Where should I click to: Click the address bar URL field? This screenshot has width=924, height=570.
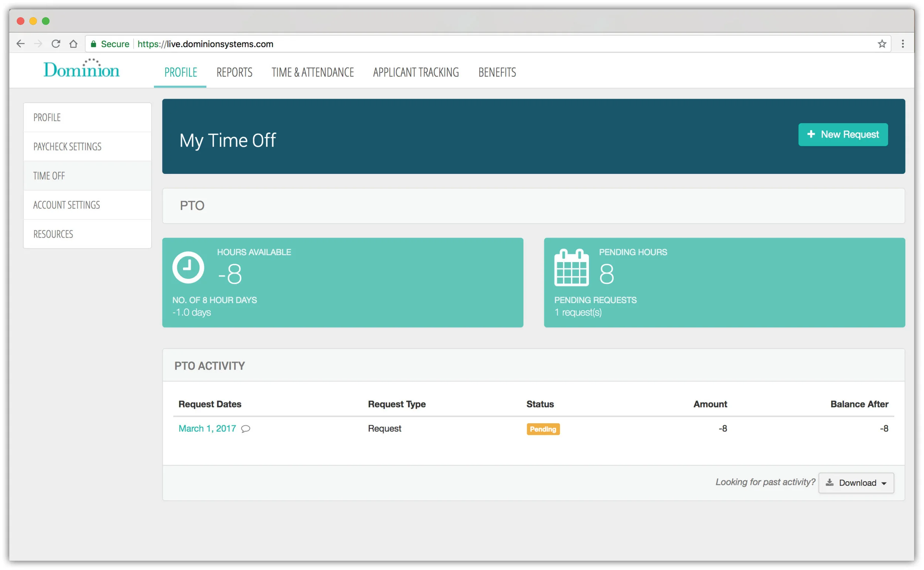tap(488, 44)
